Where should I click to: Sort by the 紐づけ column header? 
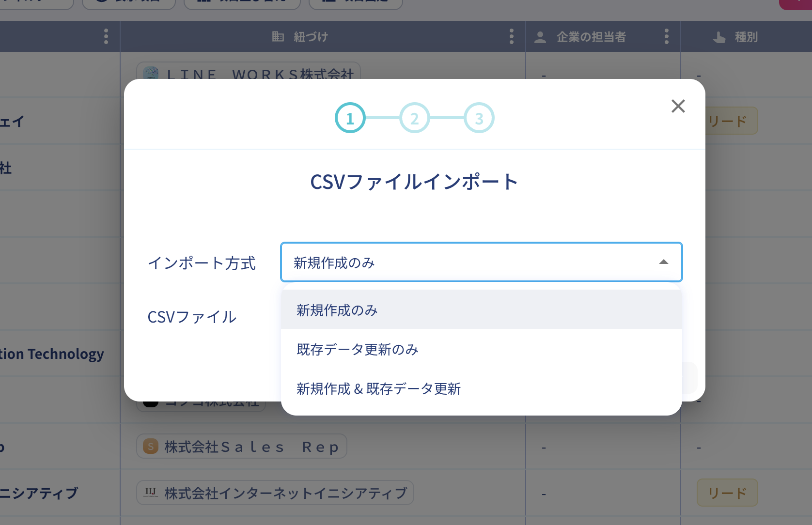pos(311,37)
